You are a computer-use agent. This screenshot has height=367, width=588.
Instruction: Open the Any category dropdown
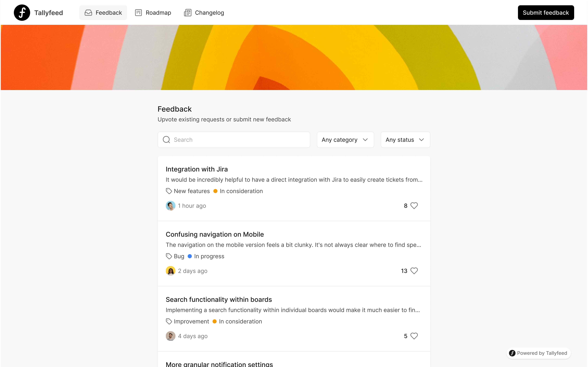(345, 140)
